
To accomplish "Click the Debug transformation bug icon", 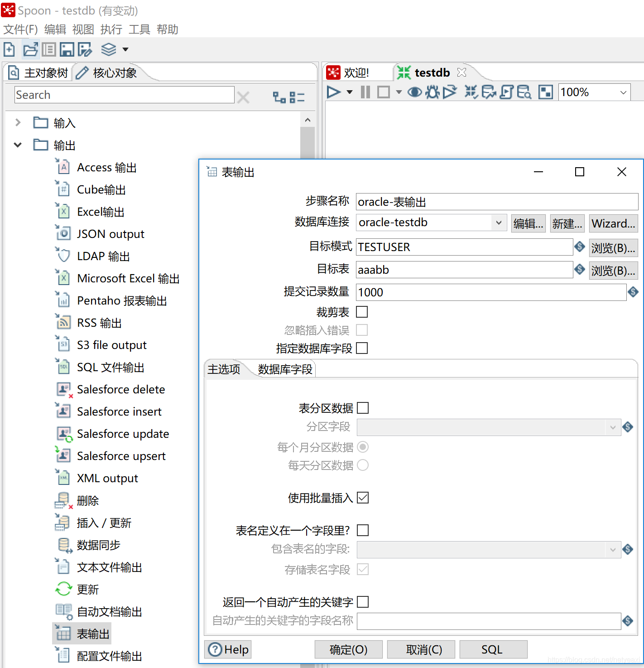I will click(x=433, y=92).
